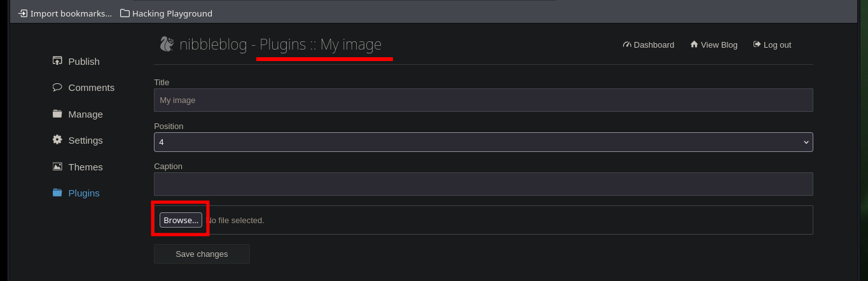
Task: Click into the Caption text field
Action: pos(483,184)
